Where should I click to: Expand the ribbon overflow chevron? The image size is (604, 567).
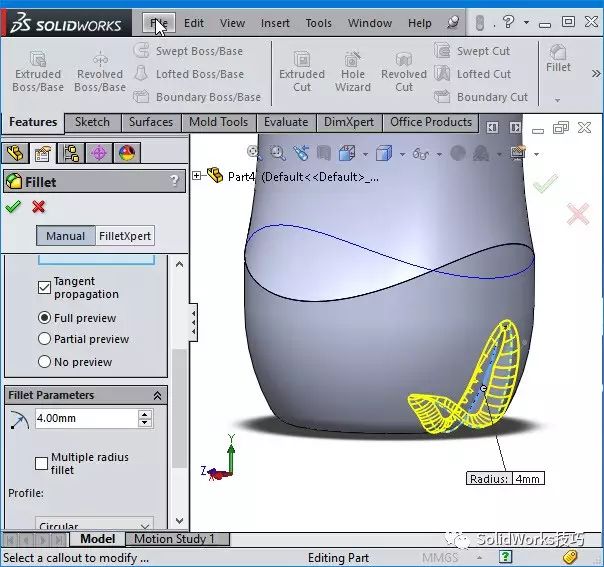pos(596,73)
